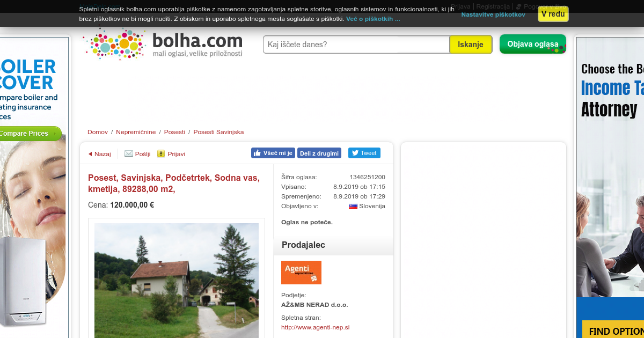Open the Nastavitve piškotkov cookie settings
644x338 pixels.
(x=493, y=14)
